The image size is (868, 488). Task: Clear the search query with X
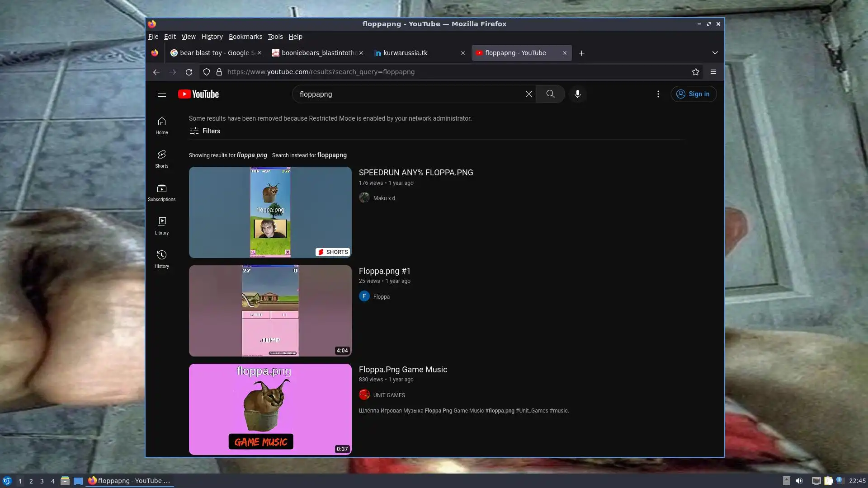528,94
